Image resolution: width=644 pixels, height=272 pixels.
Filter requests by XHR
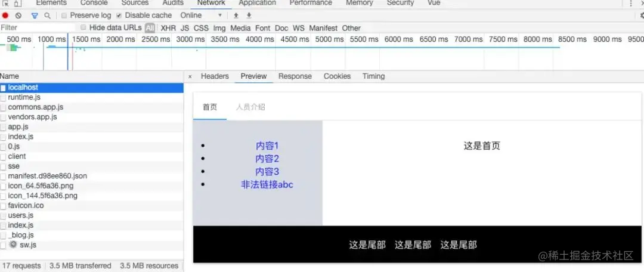pos(168,28)
